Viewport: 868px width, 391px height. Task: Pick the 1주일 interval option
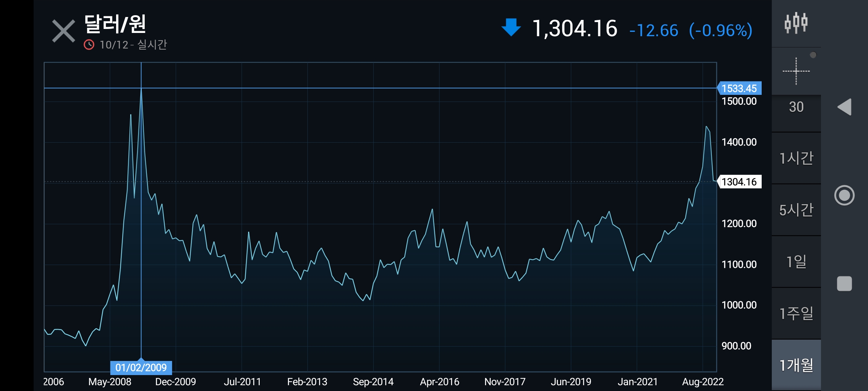(796, 314)
